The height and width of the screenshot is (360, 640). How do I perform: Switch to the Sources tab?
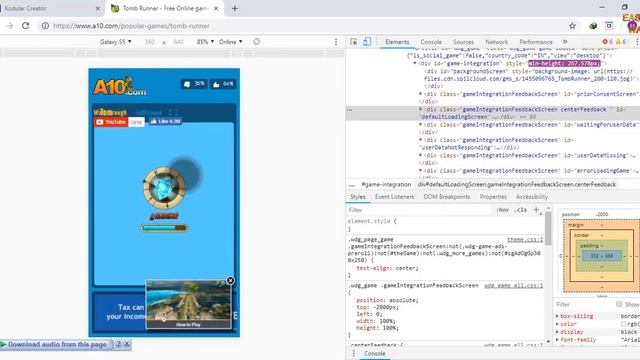463,42
